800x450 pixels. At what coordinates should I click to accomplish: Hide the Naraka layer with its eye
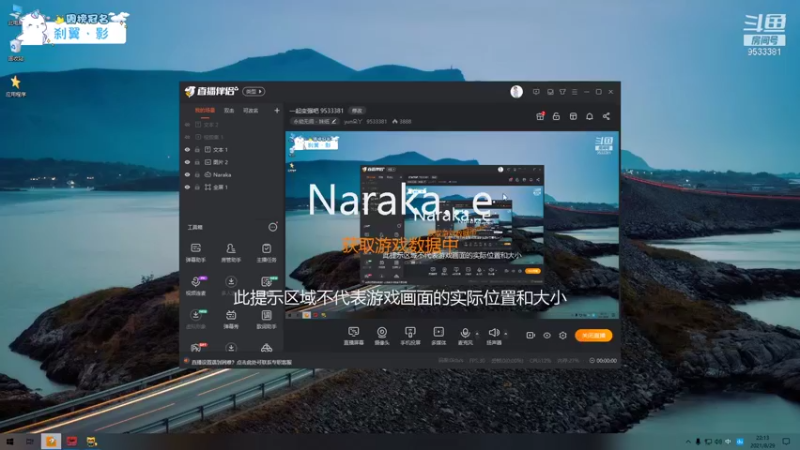point(187,174)
